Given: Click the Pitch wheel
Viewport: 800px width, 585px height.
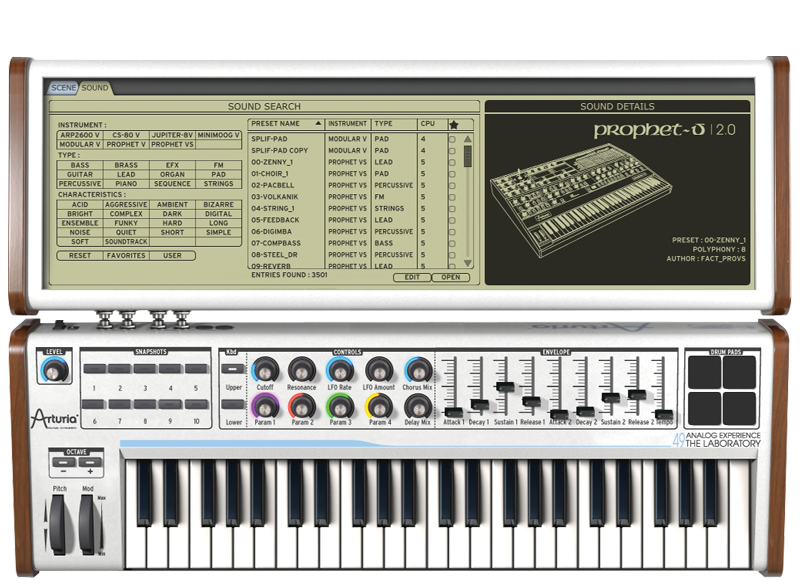Looking at the screenshot, I should point(58,524).
